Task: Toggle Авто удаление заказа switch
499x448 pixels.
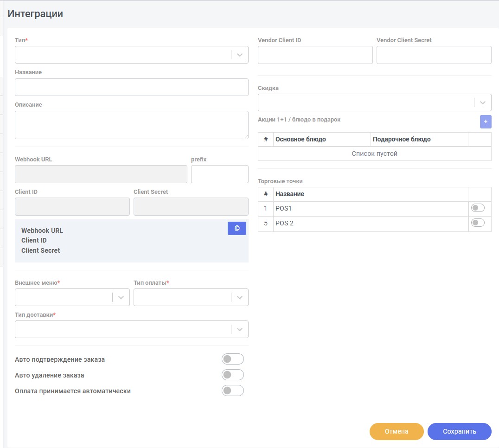Action: click(233, 375)
